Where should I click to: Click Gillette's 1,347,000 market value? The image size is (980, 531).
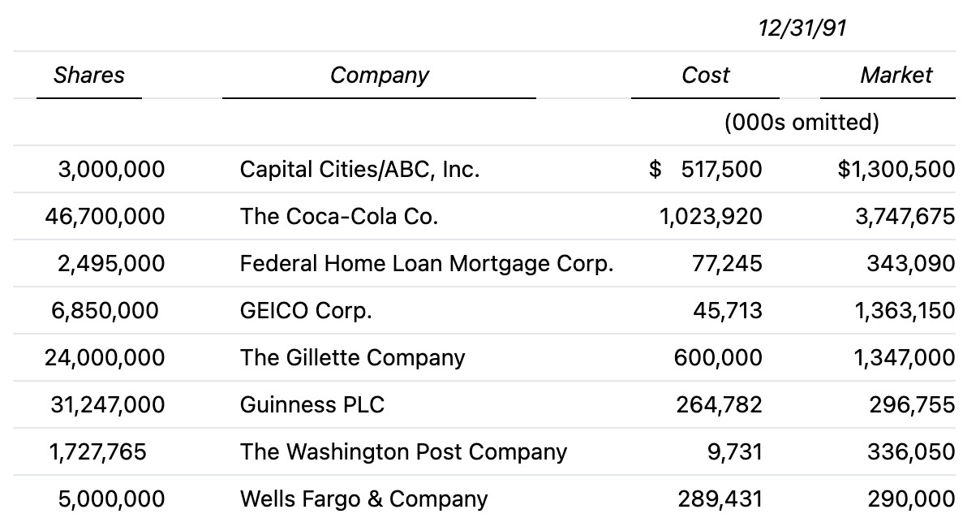click(904, 358)
